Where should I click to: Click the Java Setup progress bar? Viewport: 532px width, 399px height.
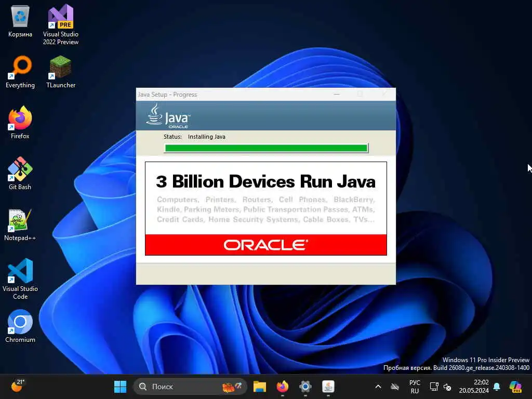coord(267,148)
